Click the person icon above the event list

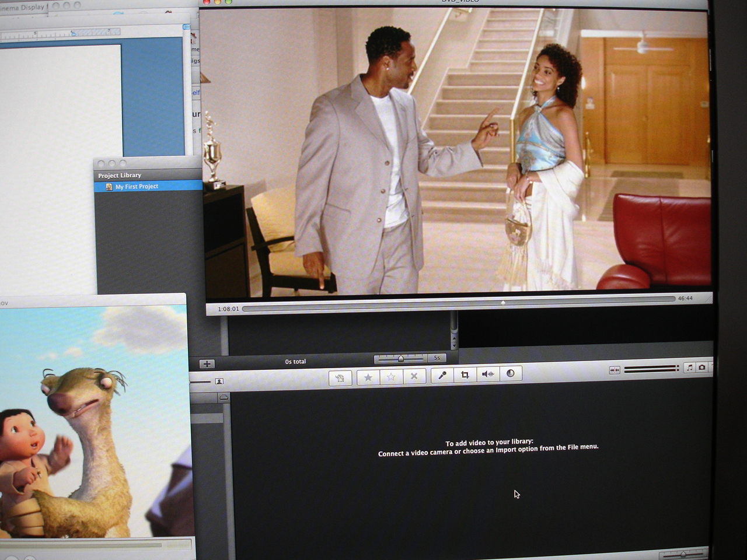[x=219, y=381]
